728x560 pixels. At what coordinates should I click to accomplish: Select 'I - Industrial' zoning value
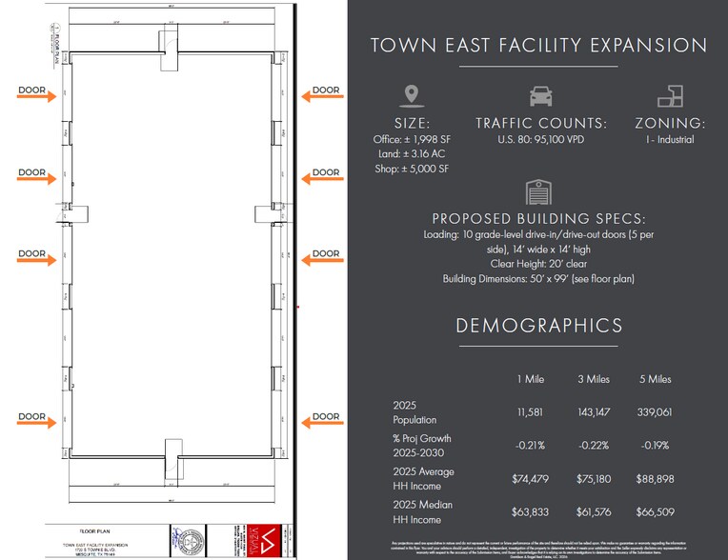tap(670, 139)
